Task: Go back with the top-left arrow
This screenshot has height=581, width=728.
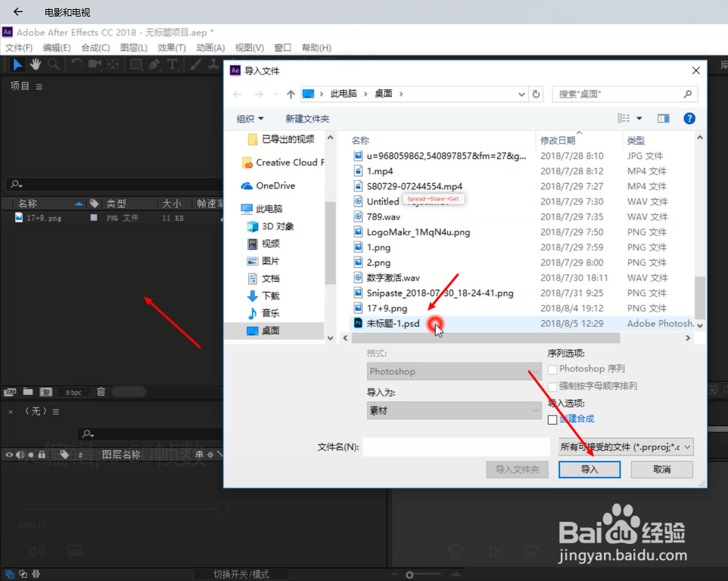Action: pos(18,11)
